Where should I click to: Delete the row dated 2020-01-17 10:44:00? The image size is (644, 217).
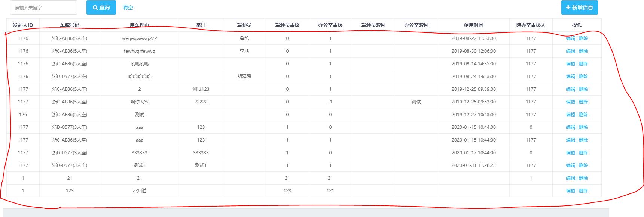pos(583,153)
